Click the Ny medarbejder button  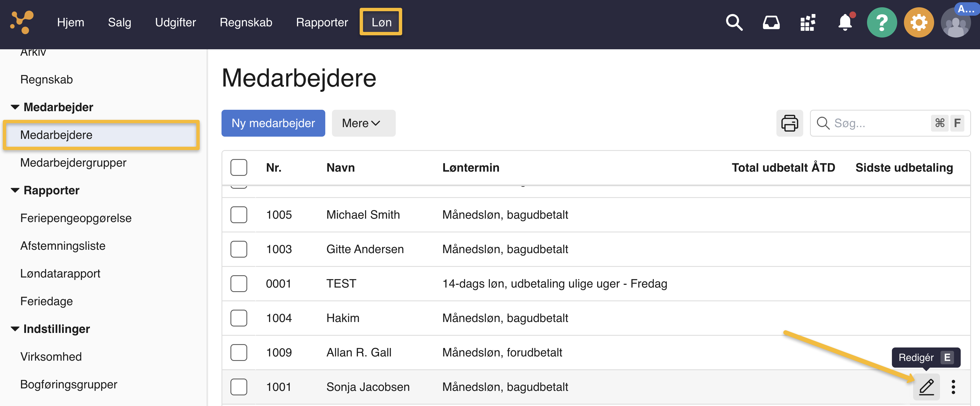pyautogui.click(x=273, y=123)
